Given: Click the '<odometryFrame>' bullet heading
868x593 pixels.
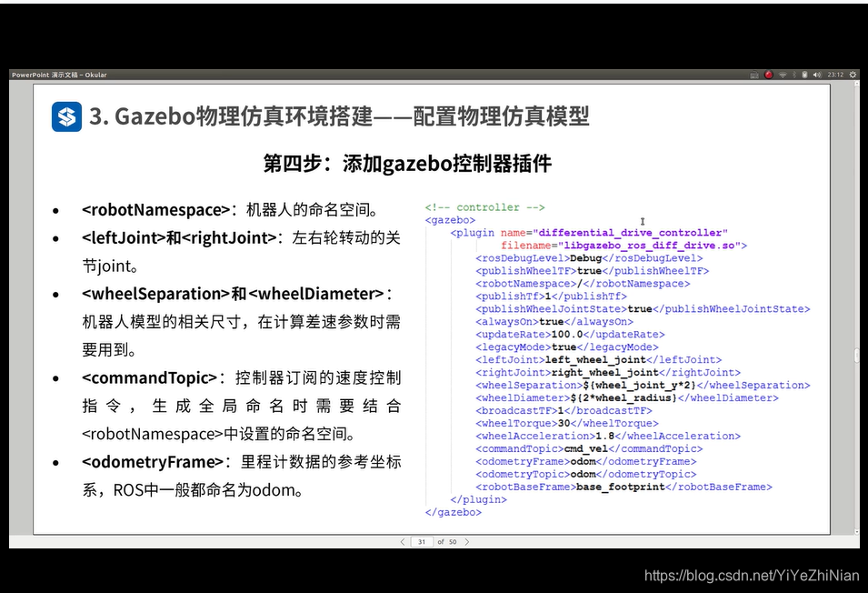Looking at the screenshot, I should coord(153,462).
